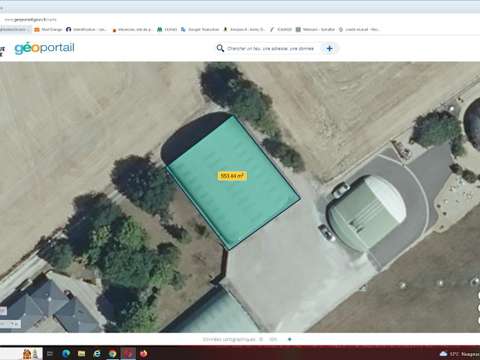Open advanced search with the plus button

(329, 49)
